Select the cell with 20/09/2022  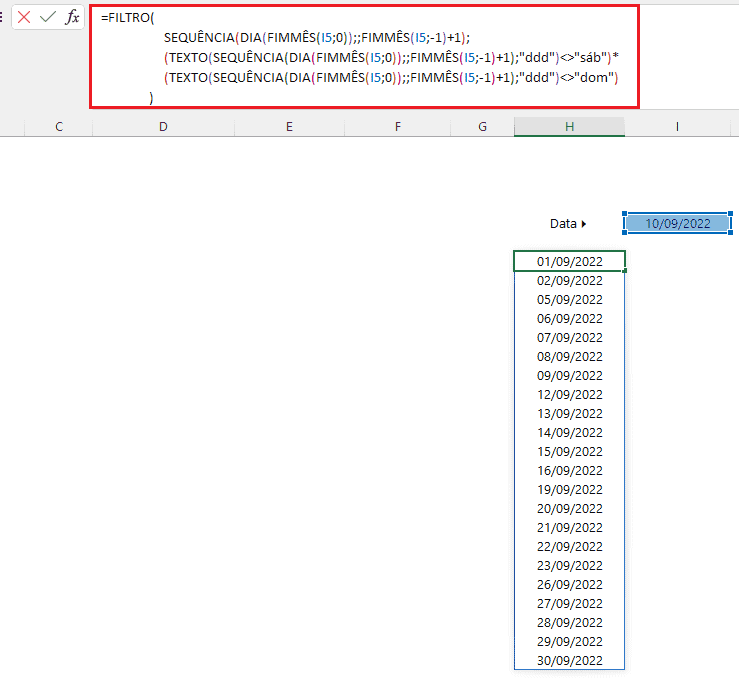coord(569,509)
